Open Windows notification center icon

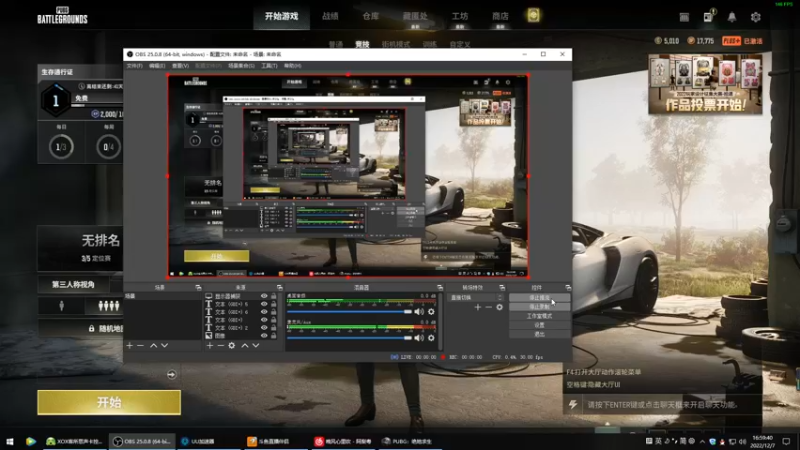(x=786, y=441)
